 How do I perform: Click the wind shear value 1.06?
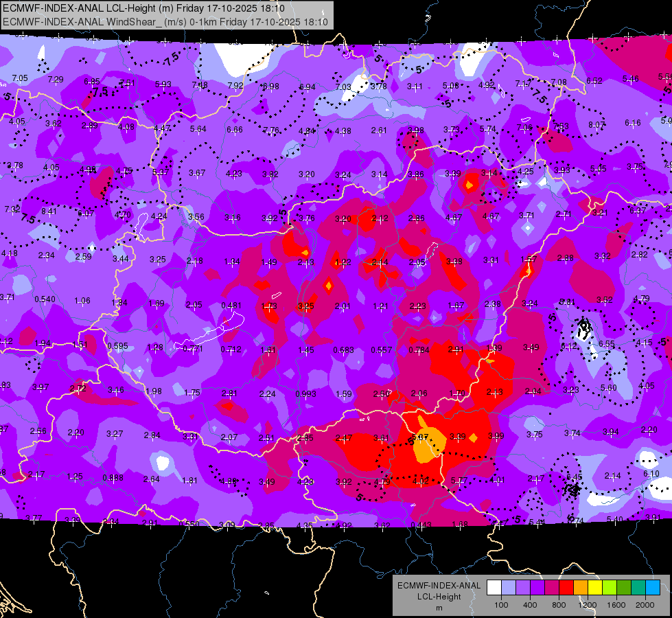pyautogui.click(x=82, y=301)
